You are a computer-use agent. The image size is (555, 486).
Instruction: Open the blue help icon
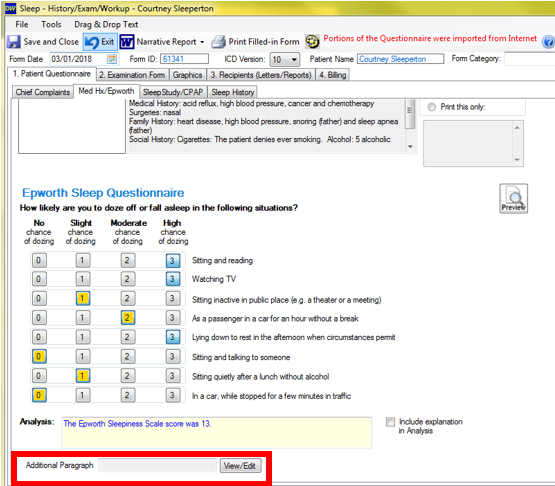[548, 42]
